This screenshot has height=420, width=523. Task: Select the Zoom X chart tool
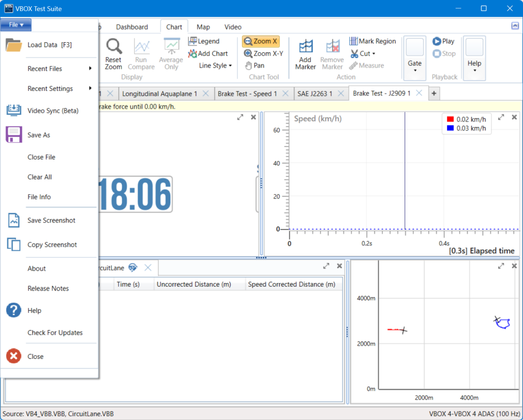[x=261, y=41]
